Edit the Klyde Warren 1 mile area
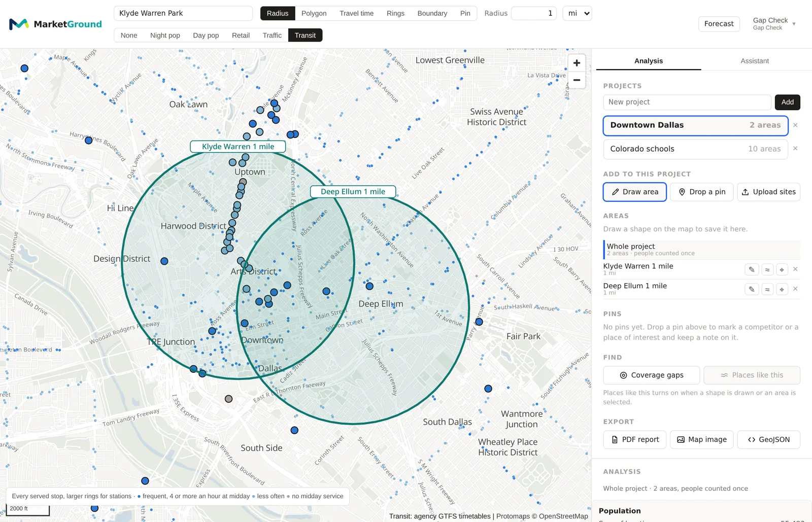This screenshot has width=812, height=522. coord(752,269)
